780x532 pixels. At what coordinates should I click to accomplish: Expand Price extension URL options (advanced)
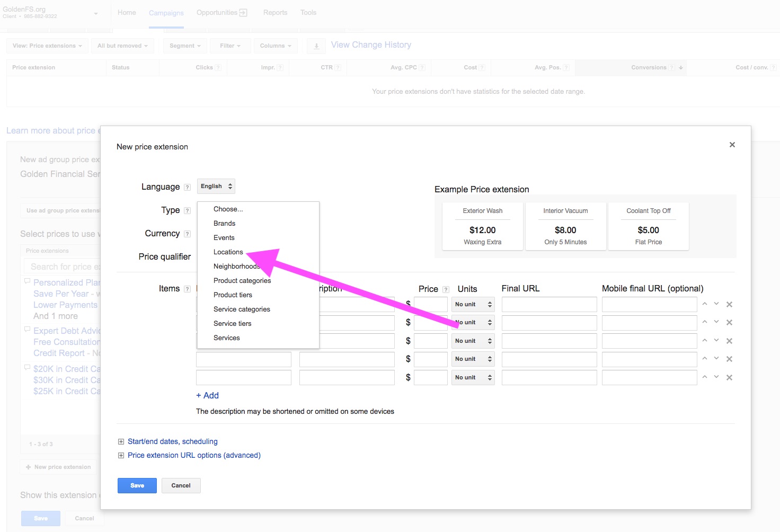[x=193, y=455]
